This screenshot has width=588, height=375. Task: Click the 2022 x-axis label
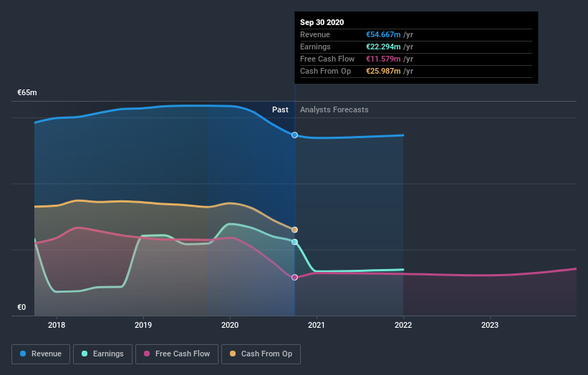tap(403, 325)
